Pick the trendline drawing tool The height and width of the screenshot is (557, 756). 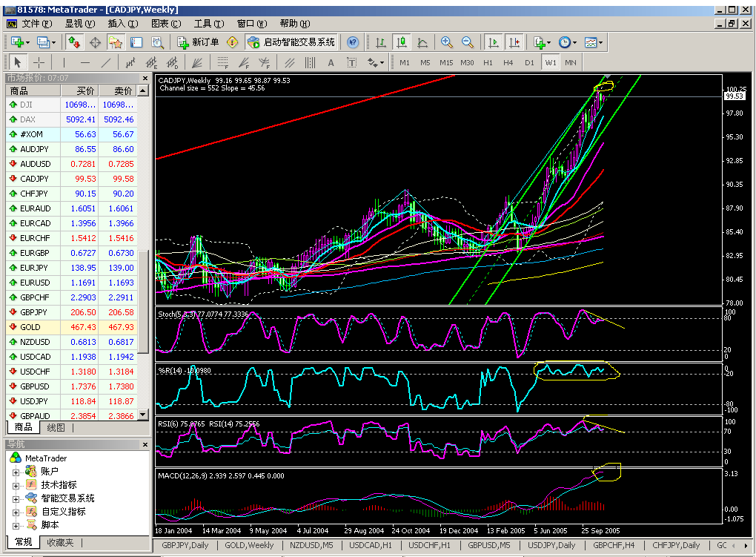tap(106, 62)
